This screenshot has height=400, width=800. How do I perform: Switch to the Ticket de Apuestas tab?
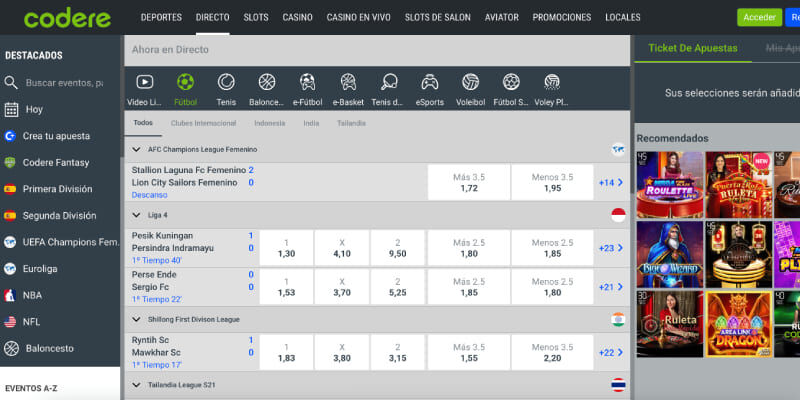[692, 48]
